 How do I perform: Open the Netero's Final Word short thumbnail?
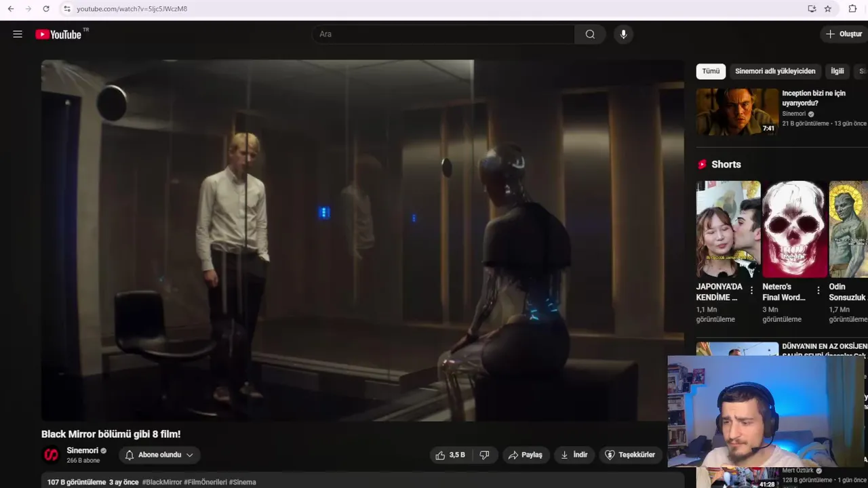tap(795, 229)
